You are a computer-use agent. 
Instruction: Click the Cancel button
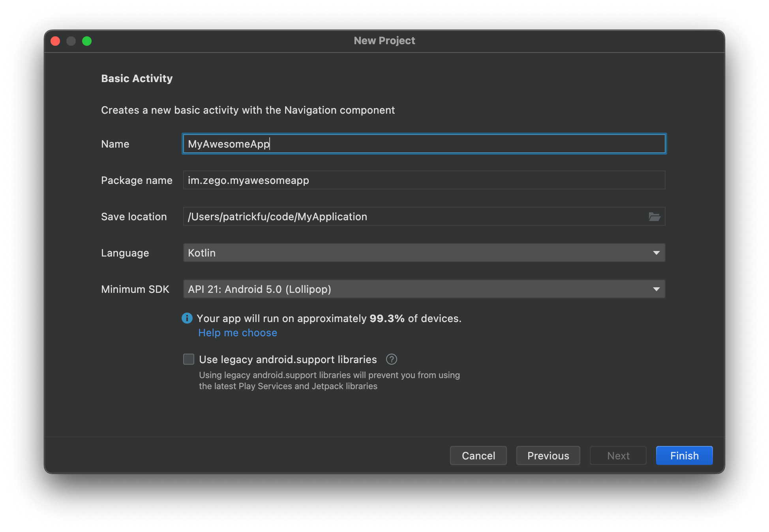click(x=478, y=455)
